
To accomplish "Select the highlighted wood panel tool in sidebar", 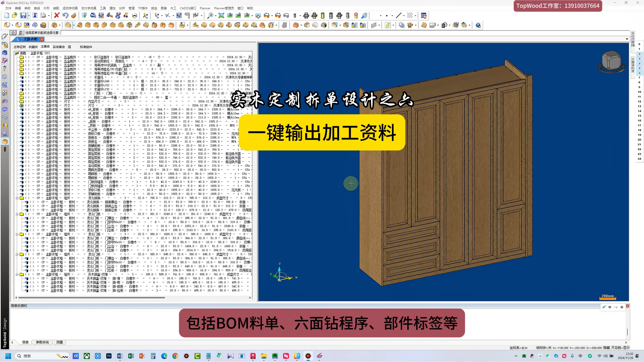I will [x=5, y=141].
